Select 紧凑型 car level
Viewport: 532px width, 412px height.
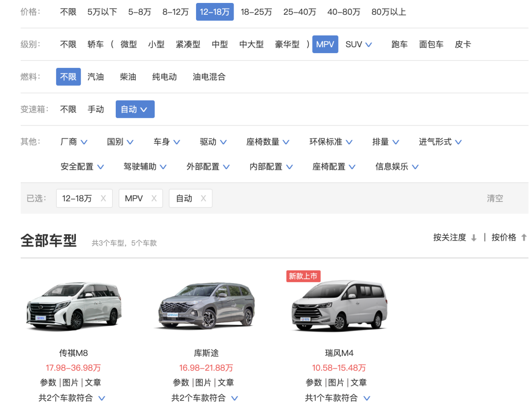[188, 44]
